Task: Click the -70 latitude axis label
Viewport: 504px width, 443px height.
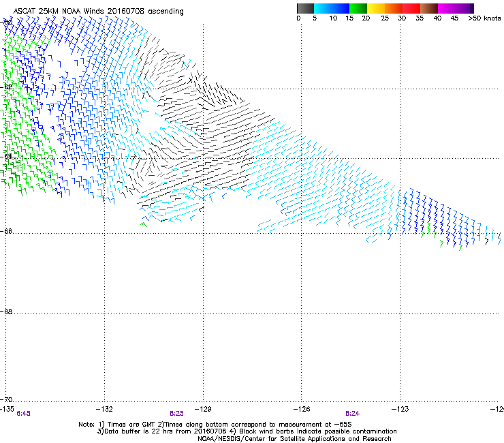Action: [x=7, y=399]
